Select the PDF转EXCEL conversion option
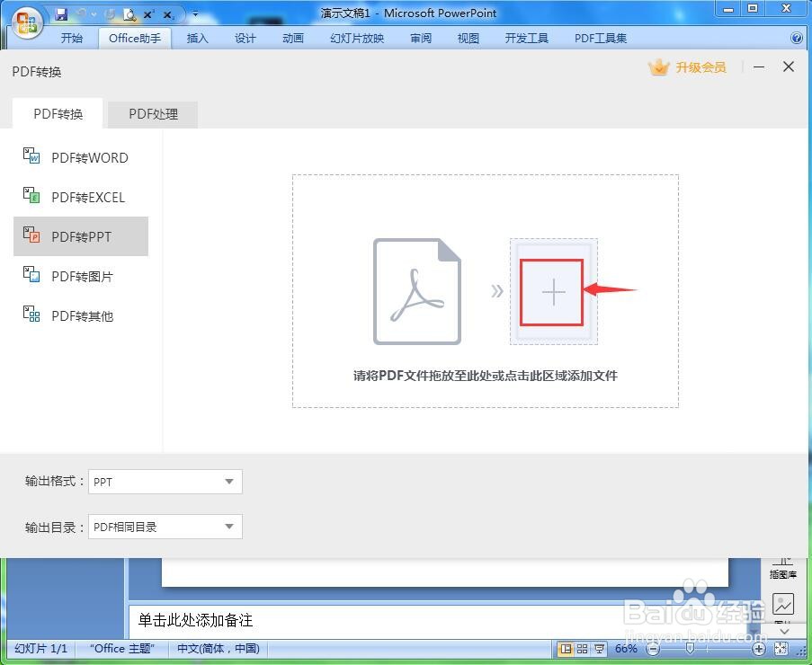Screen dimensions: 812x665 [89, 197]
